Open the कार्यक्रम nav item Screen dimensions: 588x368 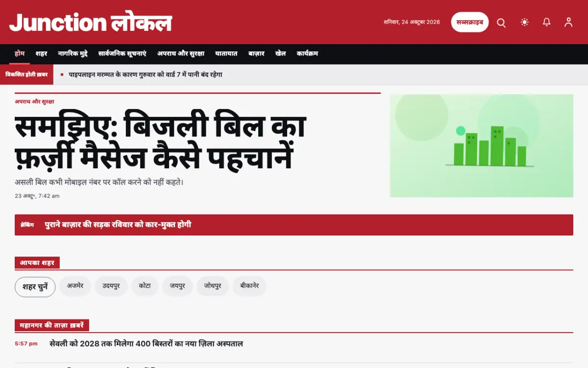click(x=308, y=53)
